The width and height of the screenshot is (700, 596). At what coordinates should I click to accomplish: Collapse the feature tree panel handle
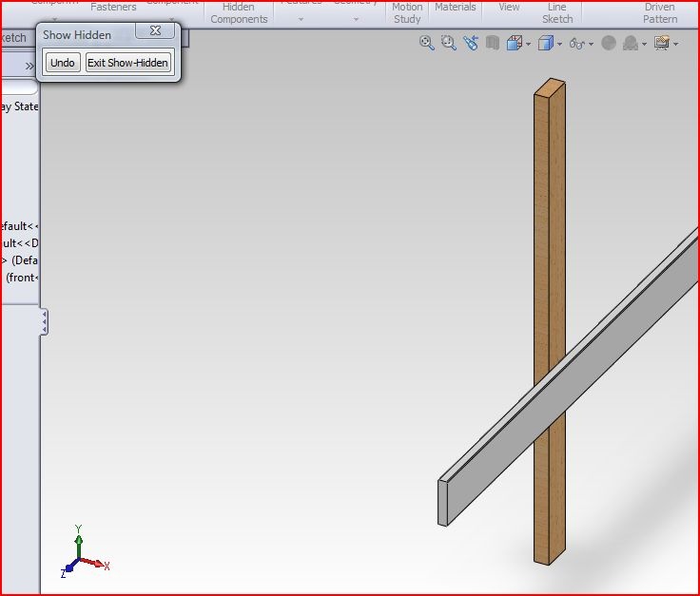[x=44, y=322]
